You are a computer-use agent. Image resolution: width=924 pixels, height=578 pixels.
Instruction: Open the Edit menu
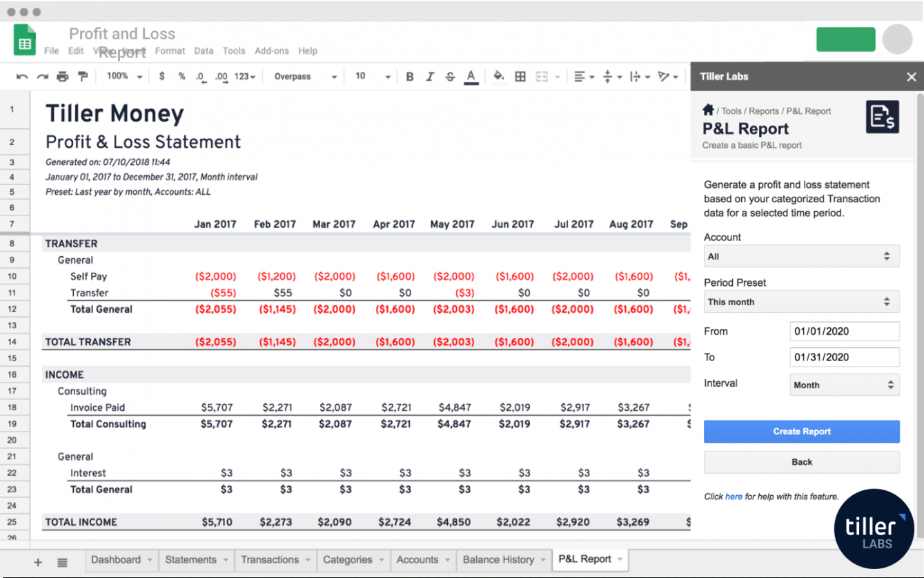pyautogui.click(x=76, y=51)
